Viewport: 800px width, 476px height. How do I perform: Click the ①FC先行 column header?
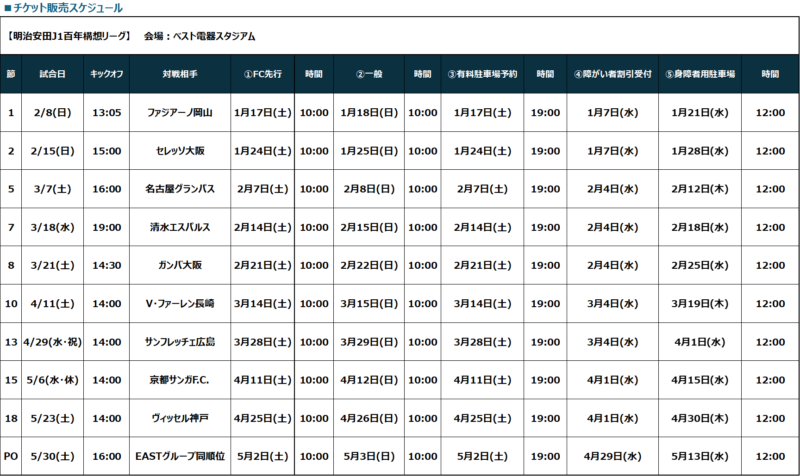[262, 74]
